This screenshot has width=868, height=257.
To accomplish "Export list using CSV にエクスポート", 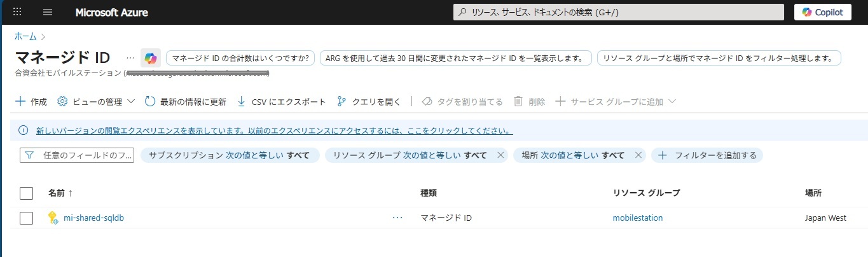I will [x=281, y=102].
